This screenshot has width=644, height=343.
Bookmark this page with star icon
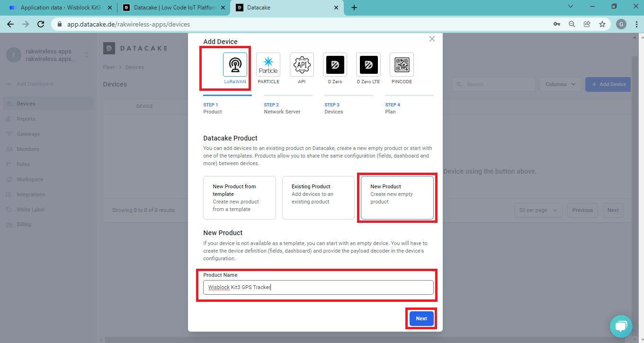tap(602, 24)
